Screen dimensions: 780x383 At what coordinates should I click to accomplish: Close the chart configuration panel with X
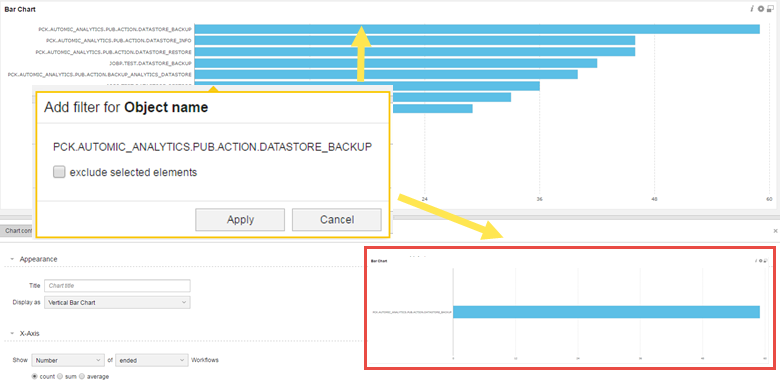pos(775,231)
